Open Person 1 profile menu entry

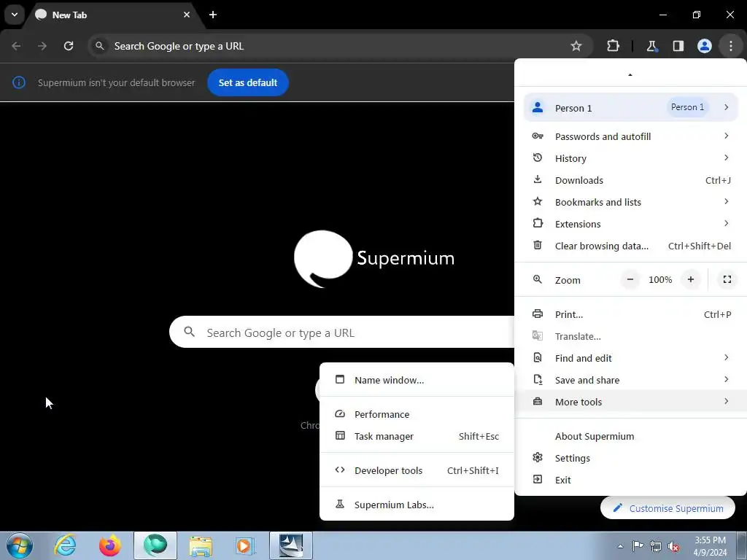point(630,108)
